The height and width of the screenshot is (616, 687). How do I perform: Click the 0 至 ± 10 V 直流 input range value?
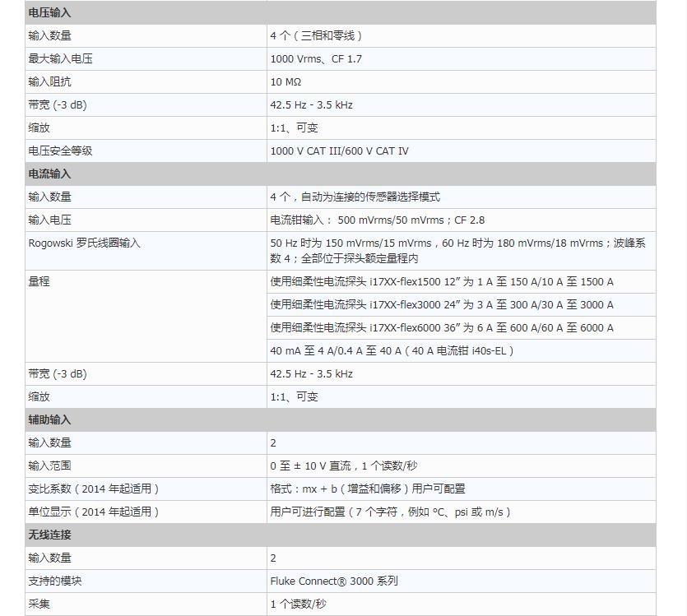click(x=344, y=466)
